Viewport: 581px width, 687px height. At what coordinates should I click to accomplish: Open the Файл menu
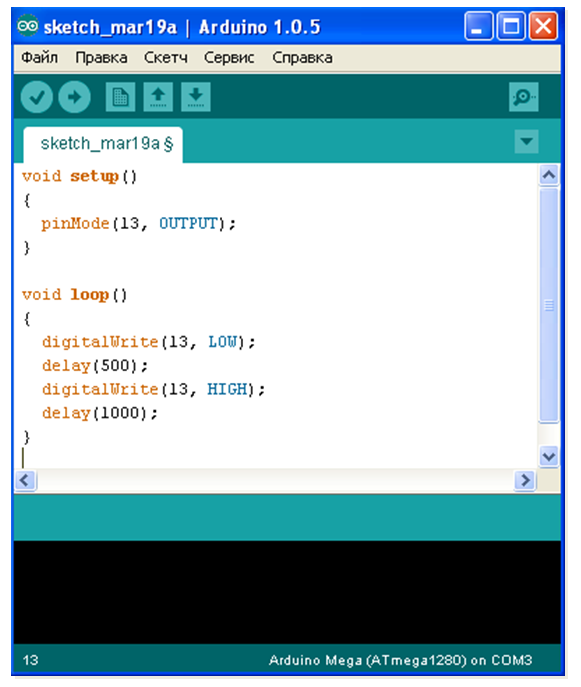(39, 57)
